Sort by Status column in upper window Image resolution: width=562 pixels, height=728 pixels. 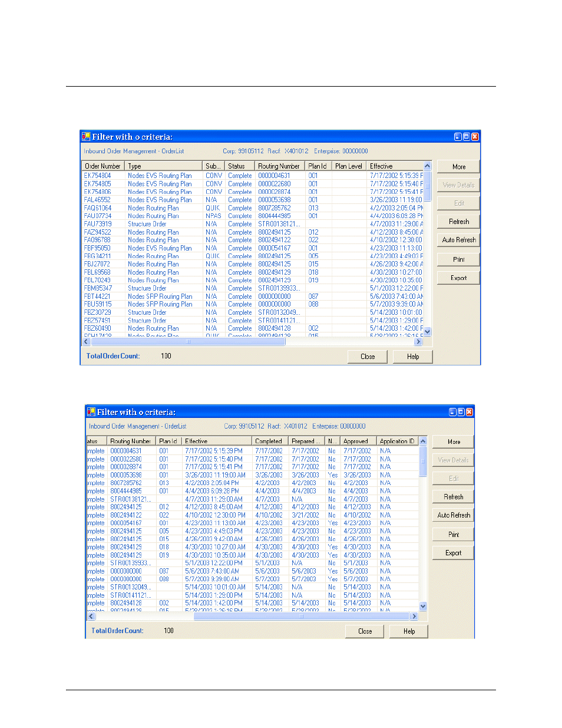[240, 166]
